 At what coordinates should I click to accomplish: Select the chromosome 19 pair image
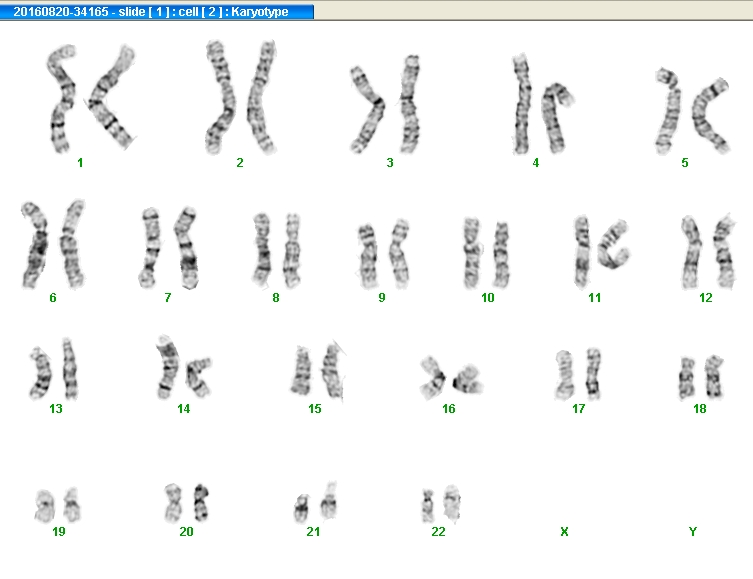(x=58, y=505)
